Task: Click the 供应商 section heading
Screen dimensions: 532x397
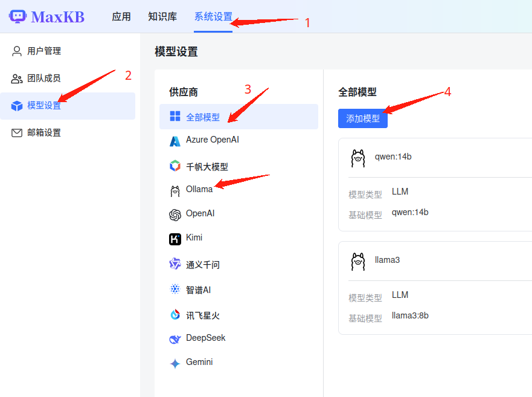Action: coord(184,92)
